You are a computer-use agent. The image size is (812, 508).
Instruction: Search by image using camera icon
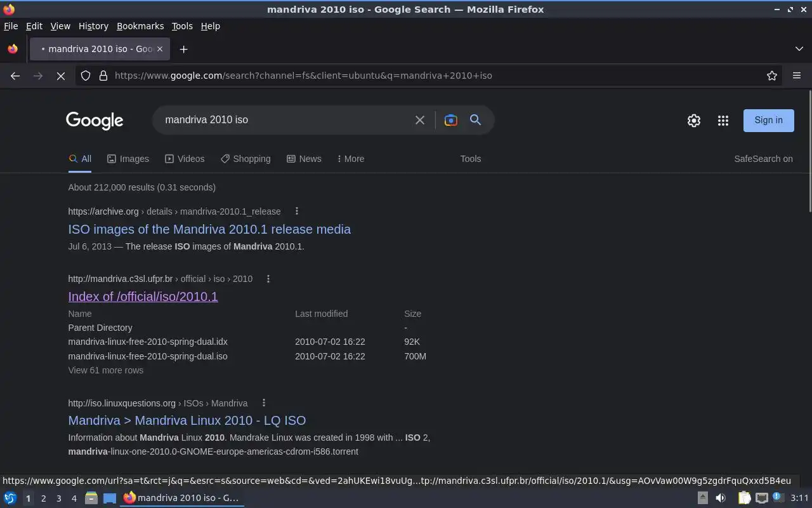[x=451, y=120]
